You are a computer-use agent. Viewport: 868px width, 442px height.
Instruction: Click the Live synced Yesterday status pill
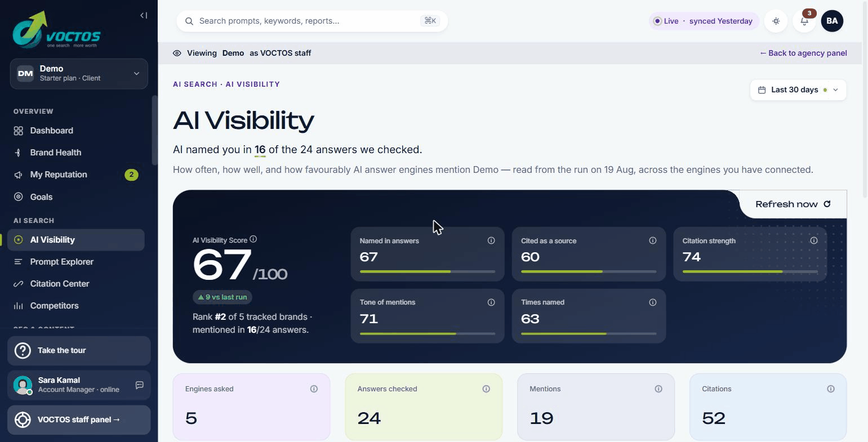704,21
